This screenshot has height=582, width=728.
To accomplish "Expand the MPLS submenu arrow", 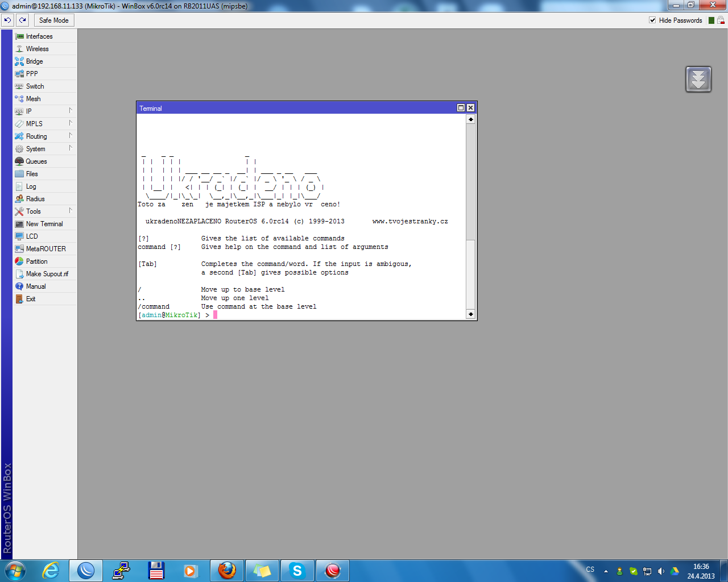I will click(71, 123).
